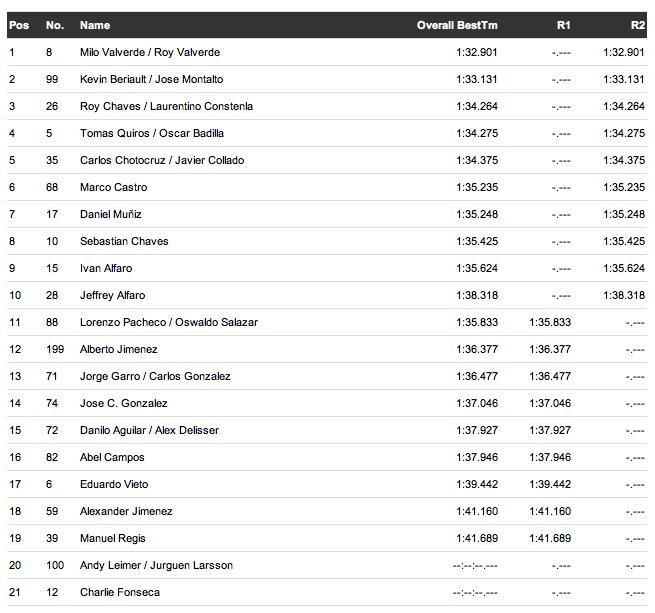Click the Overall BestTm column header
This screenshot has width=655, height=613.
click(457, 25)
